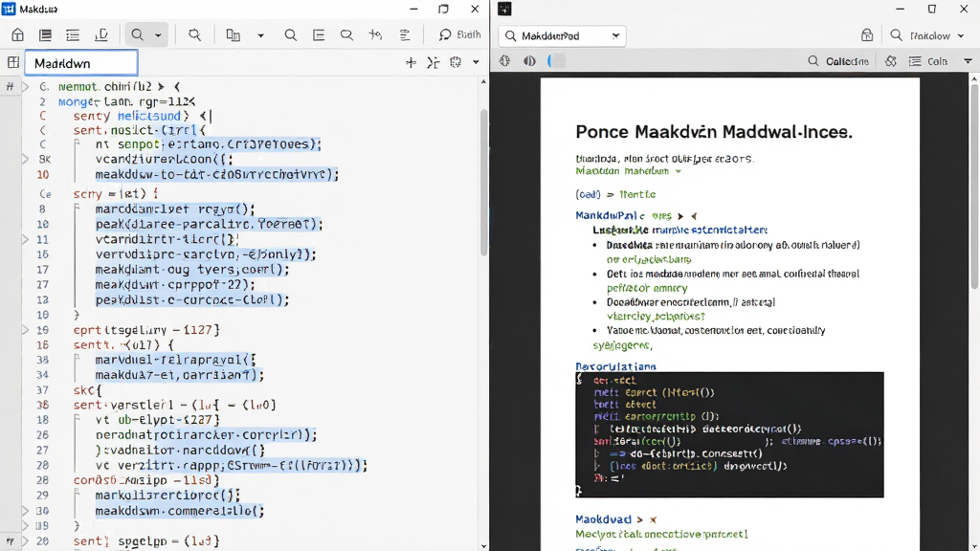Expand the fold arrow on first code line
The width and height of the screenshot is (980, 551).
(26, 87)
